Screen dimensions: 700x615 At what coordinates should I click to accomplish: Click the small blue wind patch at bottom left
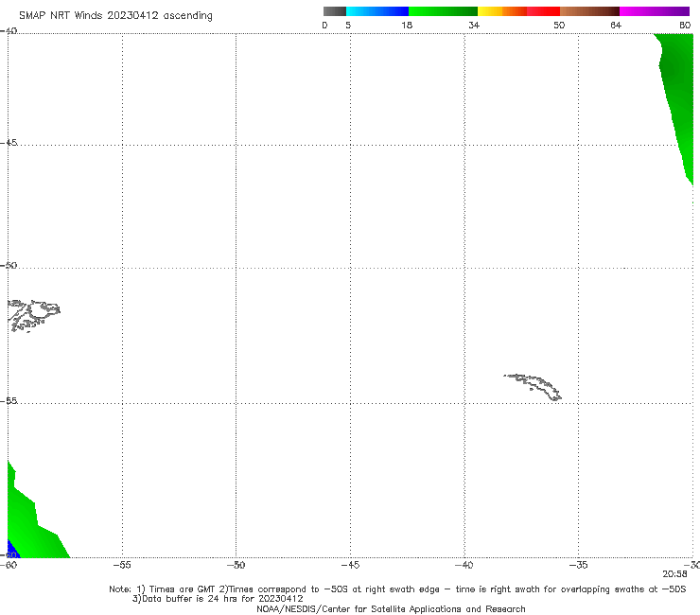[11, 551]
